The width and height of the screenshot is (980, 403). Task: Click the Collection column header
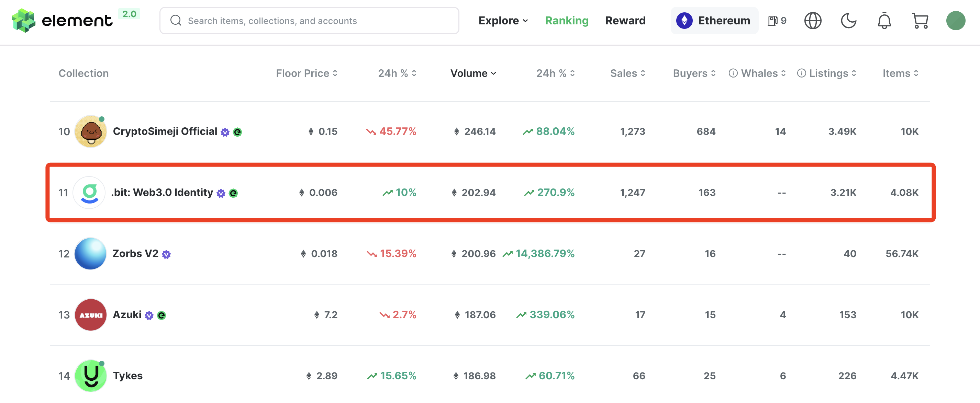tap(83, 73)
